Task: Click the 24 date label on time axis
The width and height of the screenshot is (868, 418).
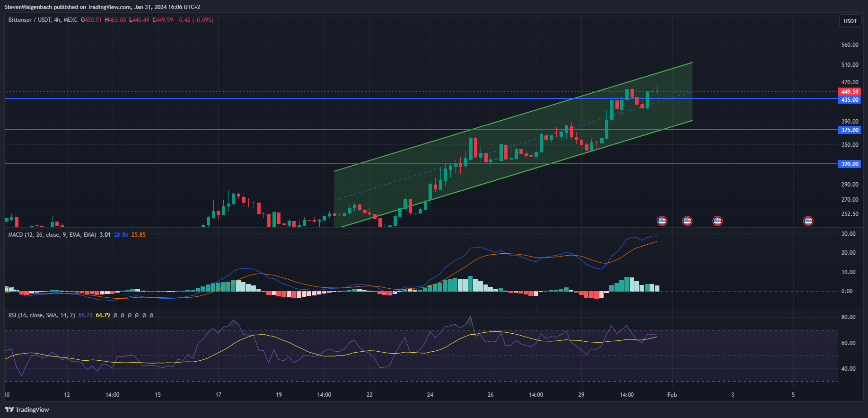Action: click(430, 395)
